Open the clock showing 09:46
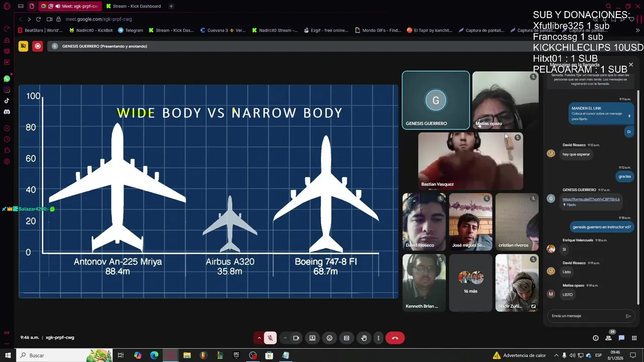 click(x=615, y=355)
